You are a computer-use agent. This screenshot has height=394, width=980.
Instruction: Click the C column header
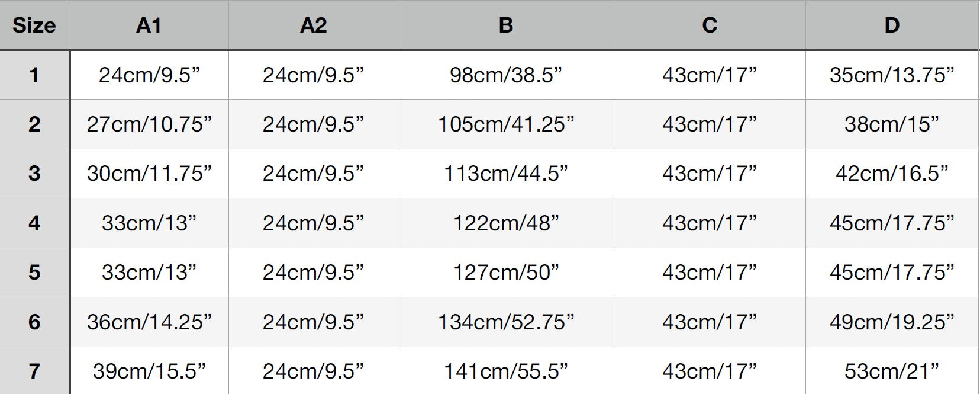point(709,25)
